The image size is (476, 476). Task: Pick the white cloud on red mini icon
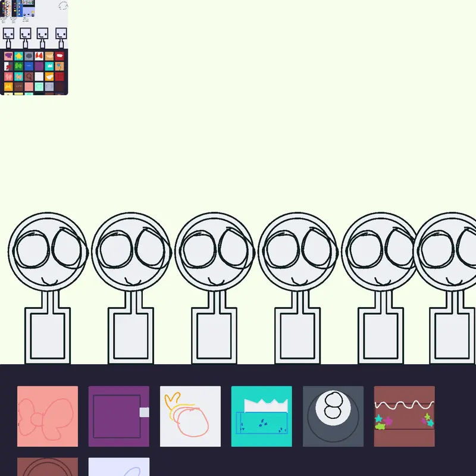pyautogui.click(x=59, y=56)
